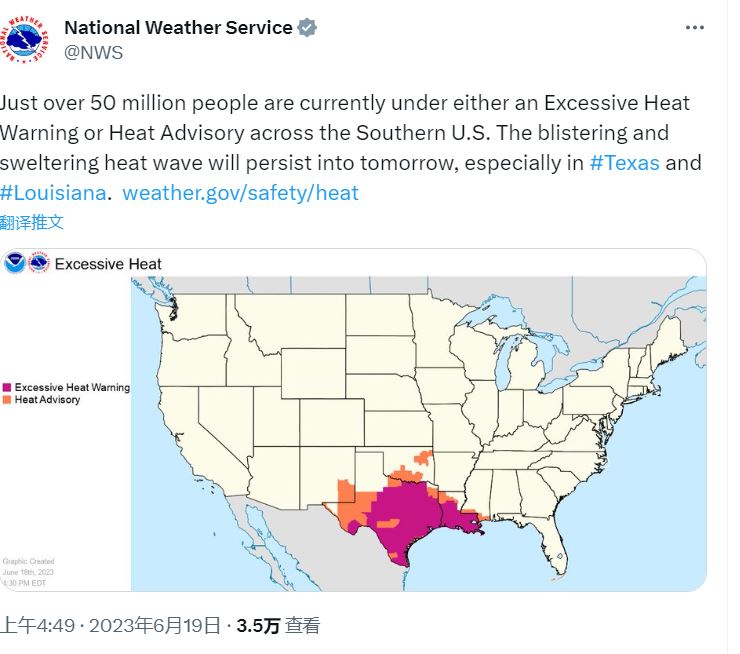Click the National Weather Service profile avatar
The width and height of the screenshot is (740, 654).
[28, 40]
